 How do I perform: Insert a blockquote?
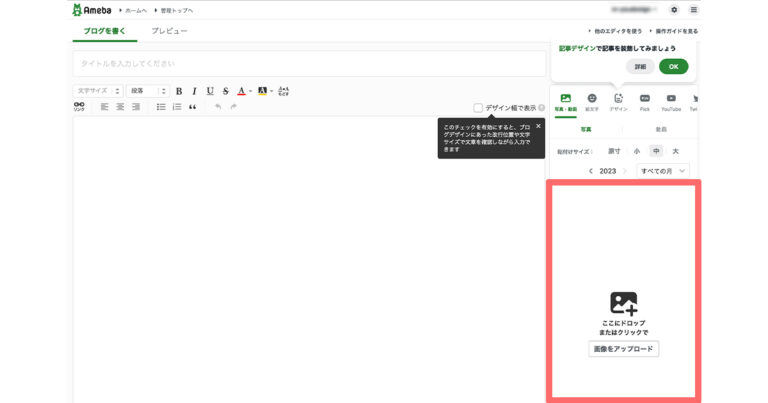192,107
